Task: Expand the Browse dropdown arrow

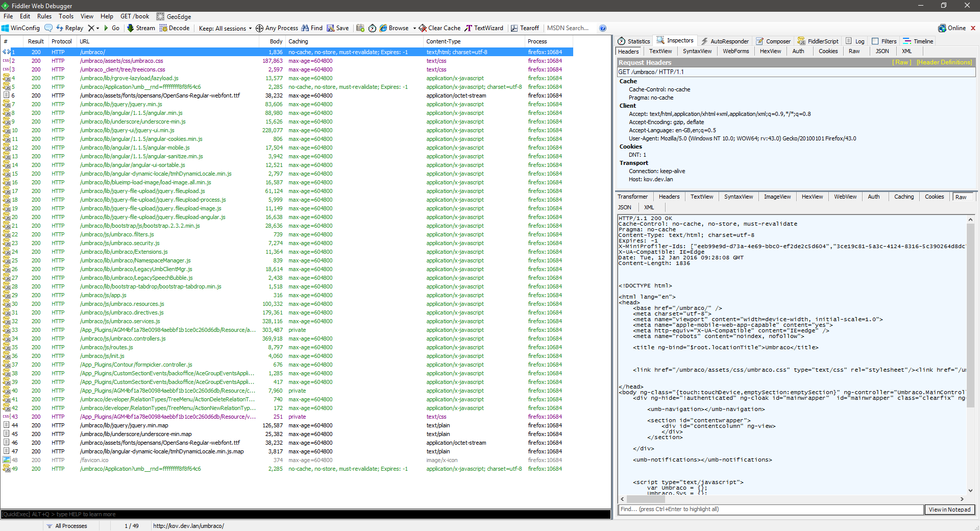Action: point(414,29)
